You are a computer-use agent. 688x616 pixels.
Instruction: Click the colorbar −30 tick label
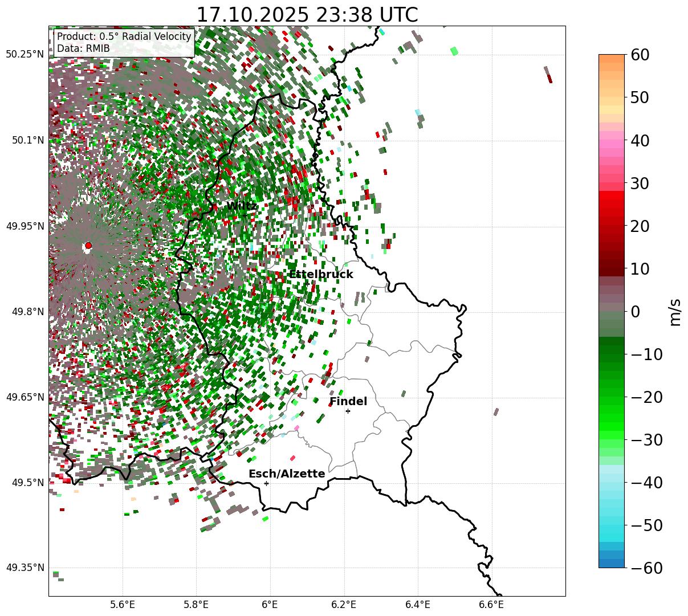(x=646, y=440)
